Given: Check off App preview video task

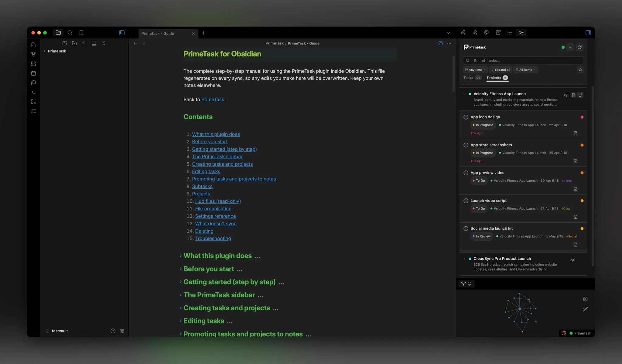Looking at the screenshot, I should tap(466, 173).
